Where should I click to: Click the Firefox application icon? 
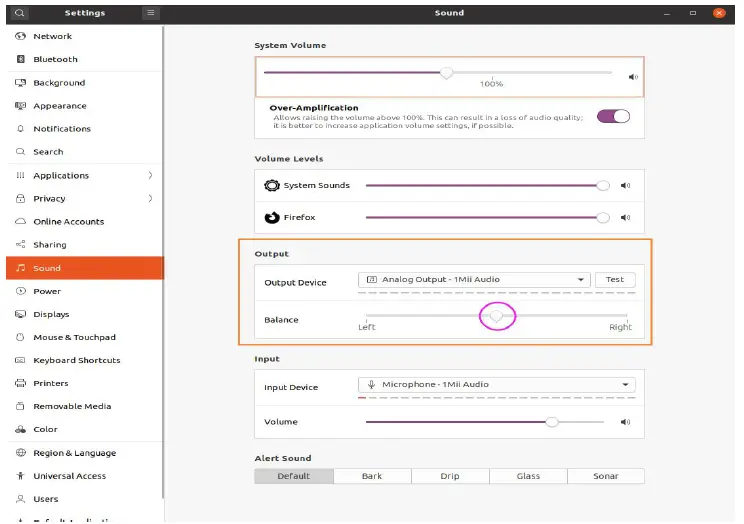(272, 217)
